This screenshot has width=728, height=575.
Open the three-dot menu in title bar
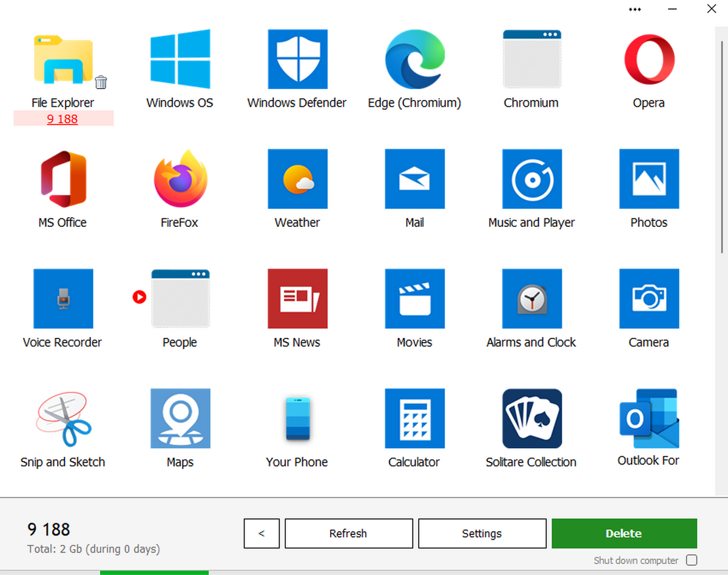635,10
